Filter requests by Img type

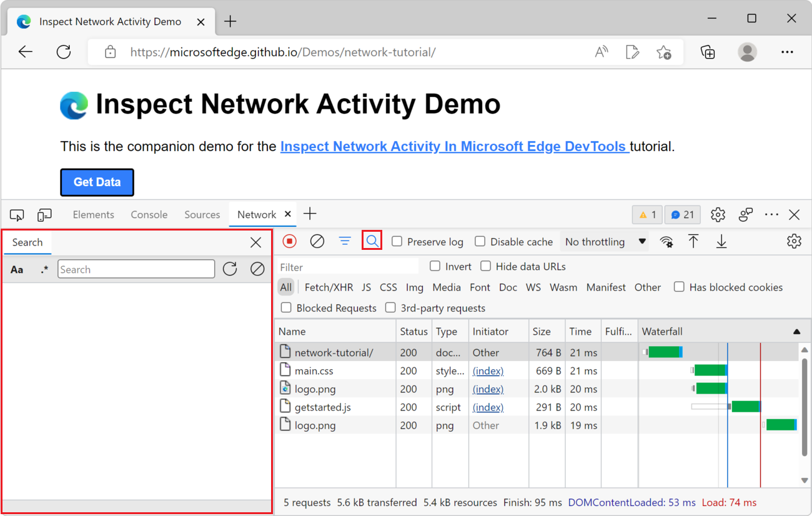click(x=414, y=287)
